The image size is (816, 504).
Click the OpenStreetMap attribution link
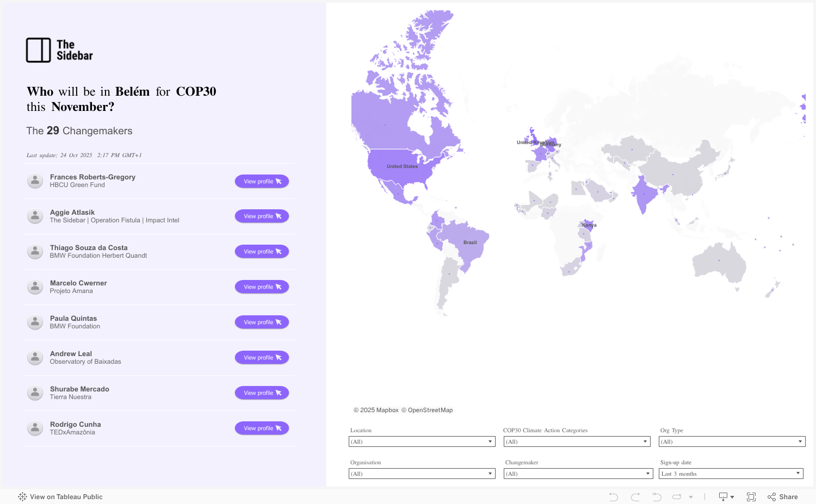coord(430,410)
